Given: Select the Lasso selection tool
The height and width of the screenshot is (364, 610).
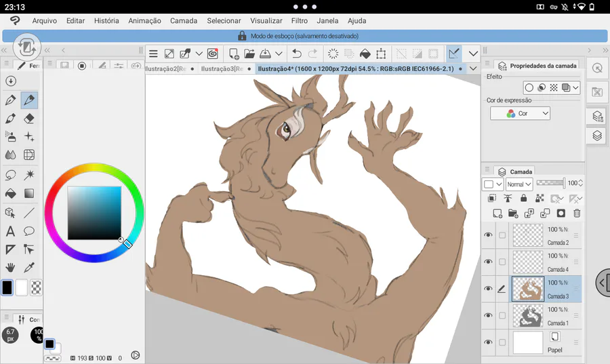Looking at the screenshot, I should coord(10,175).
